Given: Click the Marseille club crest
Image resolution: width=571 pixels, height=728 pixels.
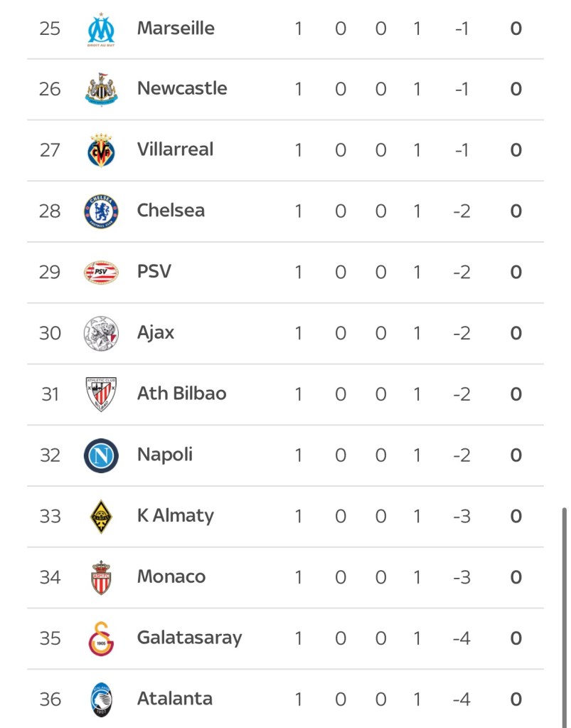Looking at the screenshot, I should point(101,29).
